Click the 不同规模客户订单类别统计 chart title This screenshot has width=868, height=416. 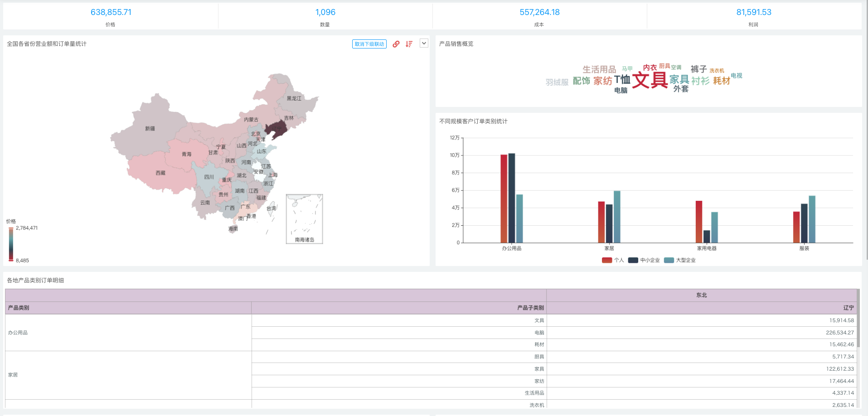pos(473,121)
